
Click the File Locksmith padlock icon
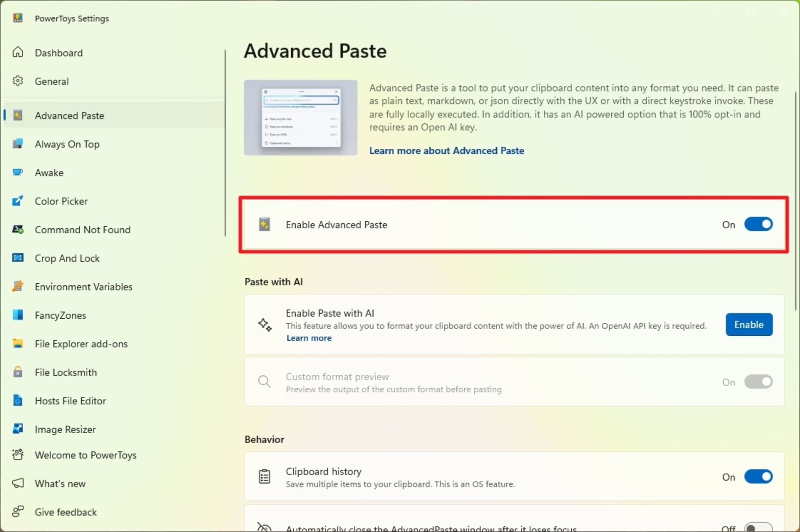click(x=17, y=372)
